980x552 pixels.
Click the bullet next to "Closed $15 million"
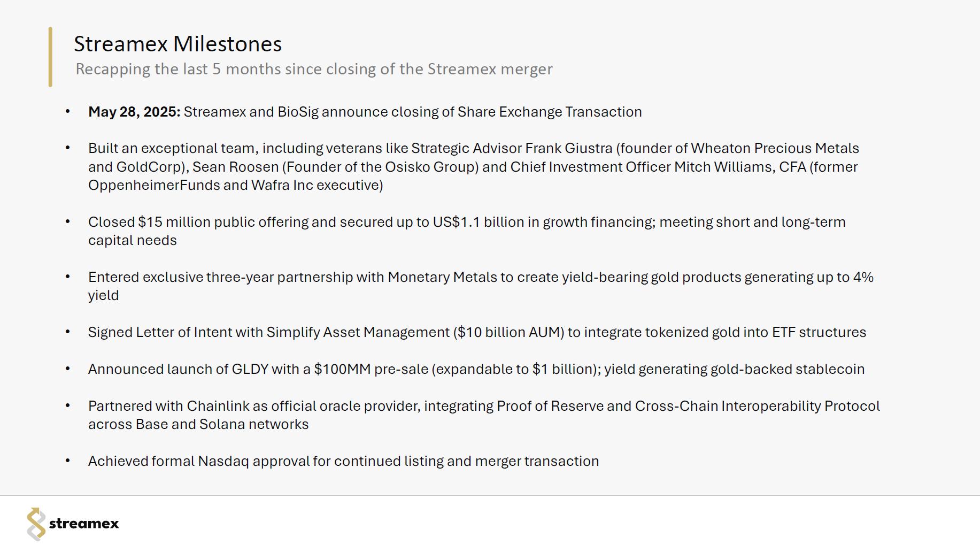67,221
